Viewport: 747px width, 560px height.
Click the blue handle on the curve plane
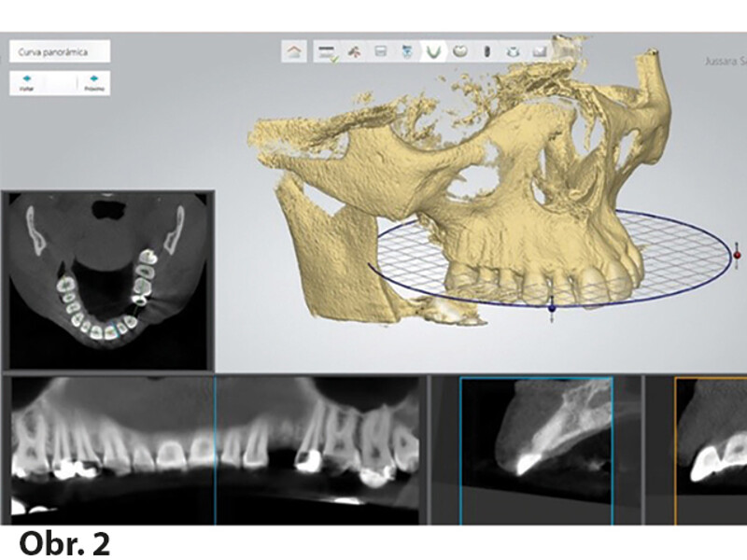pyautogui.click(x=552, y=306)
